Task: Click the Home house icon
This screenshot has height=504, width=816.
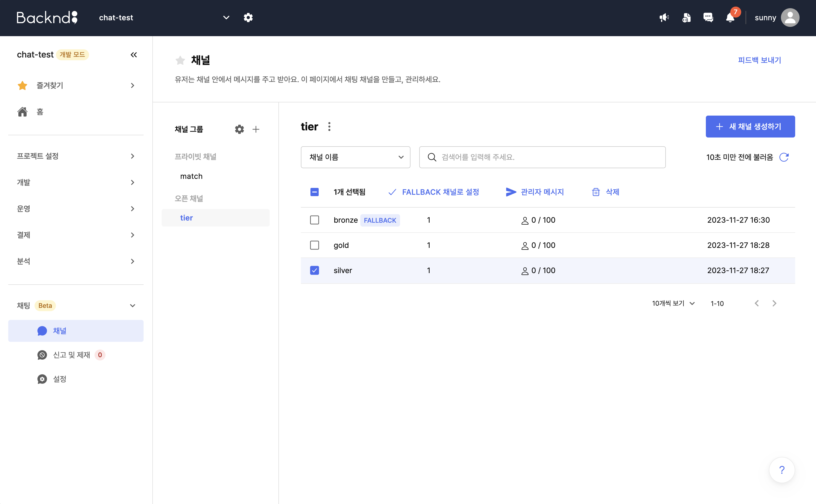Action: pos(22,112)
